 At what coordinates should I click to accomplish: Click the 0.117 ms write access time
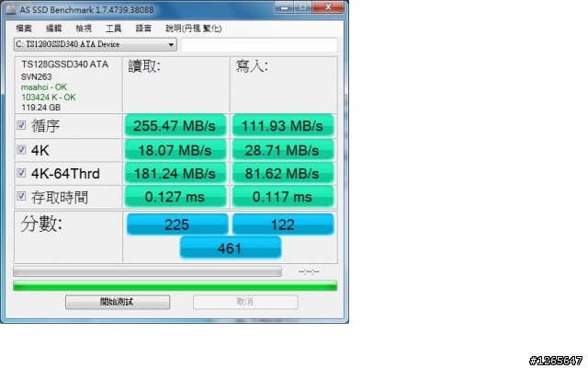click(282, 197)
